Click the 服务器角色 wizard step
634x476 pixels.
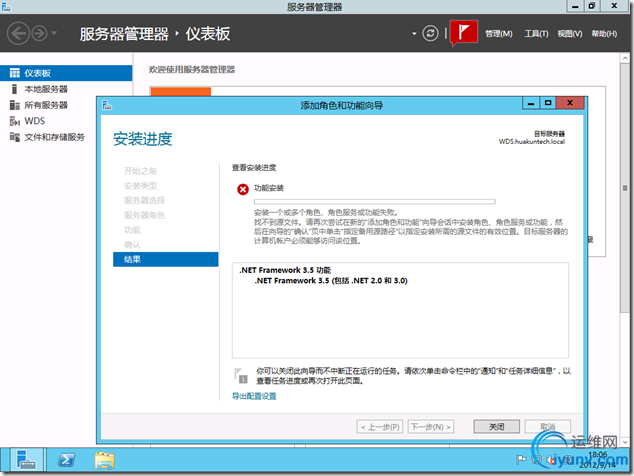(144, 215)
